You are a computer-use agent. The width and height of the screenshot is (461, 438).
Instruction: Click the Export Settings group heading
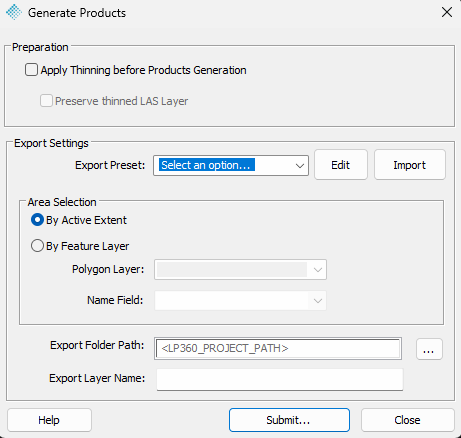[x=51, y=143]
